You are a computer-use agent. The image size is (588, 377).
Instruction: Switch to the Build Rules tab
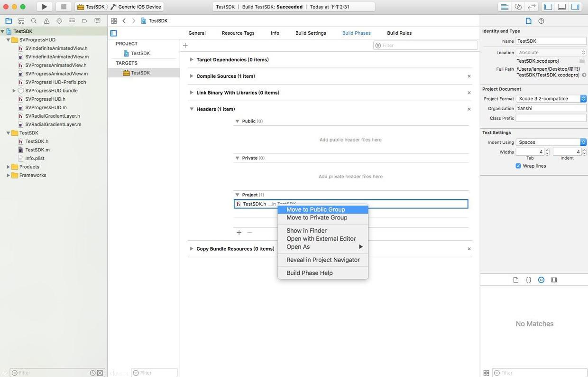[399, 33]
